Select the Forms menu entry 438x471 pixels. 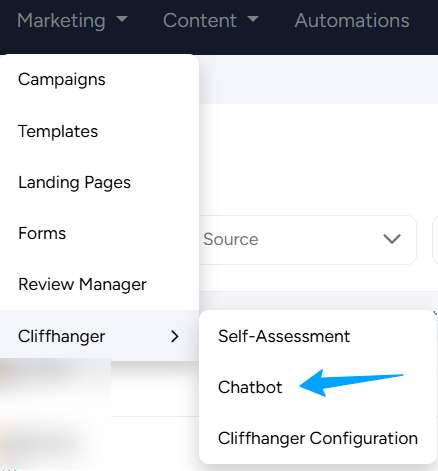coord(99,233)
